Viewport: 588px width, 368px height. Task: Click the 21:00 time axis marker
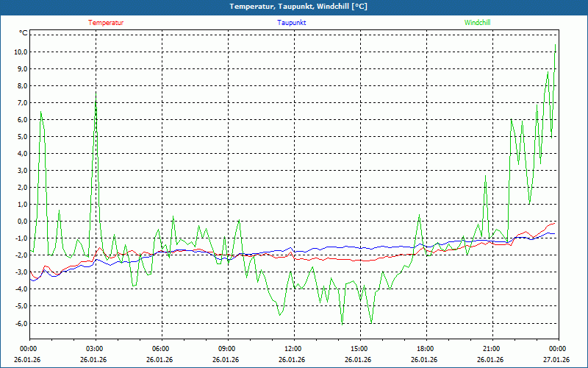[492, 349]
